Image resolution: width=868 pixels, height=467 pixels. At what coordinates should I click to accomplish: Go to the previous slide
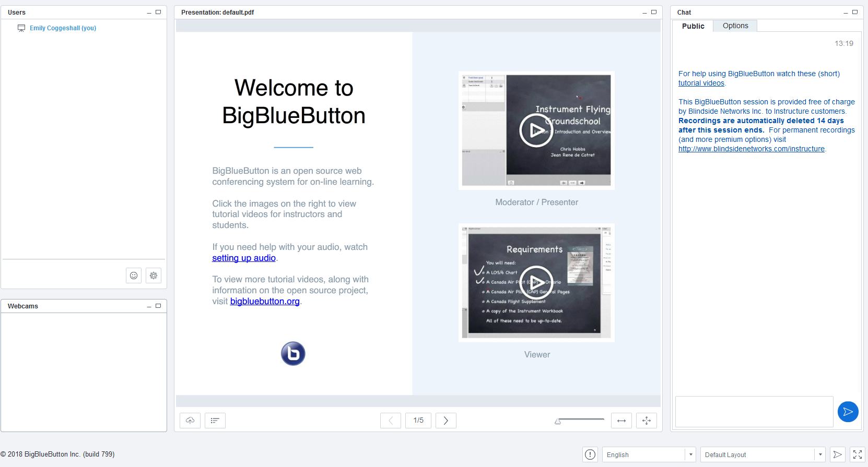click(x=391, y=421)
